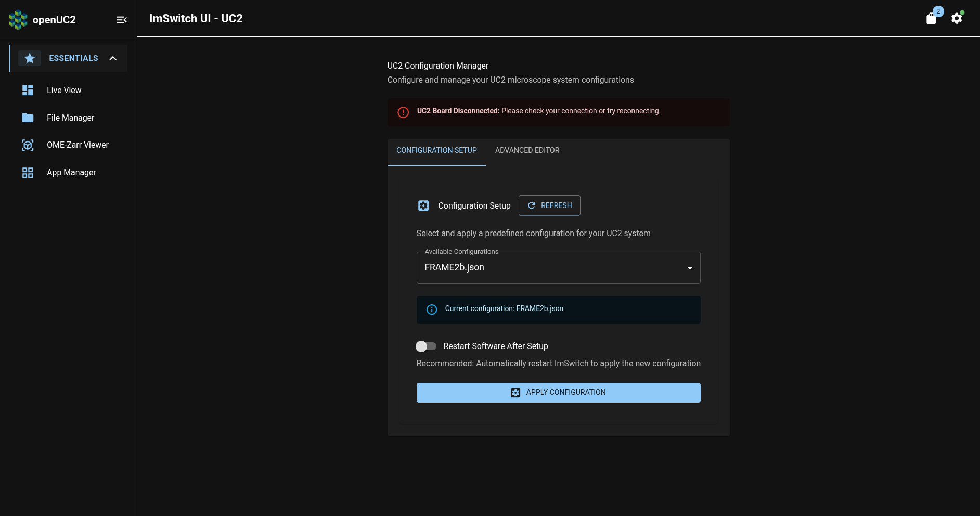The width and height of the screenshot is (980, 516).
Task: Enable Restart Software After Setup
Action: [x=426, y=346]
